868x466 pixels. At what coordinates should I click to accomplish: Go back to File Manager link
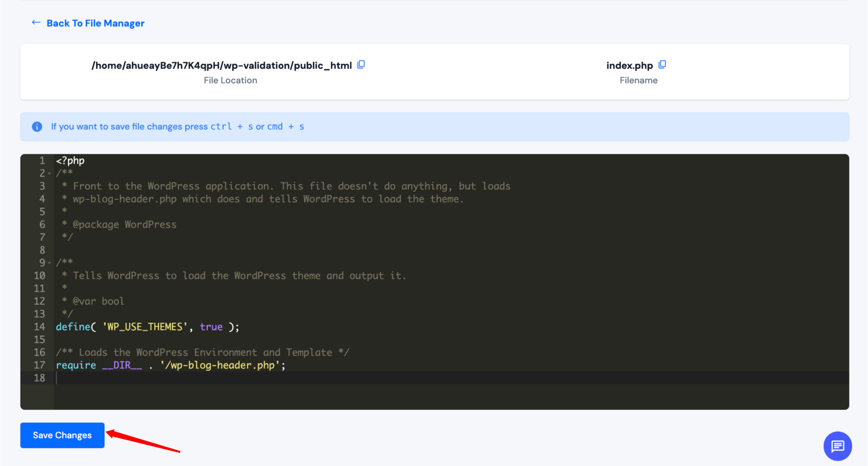(95, 23)
